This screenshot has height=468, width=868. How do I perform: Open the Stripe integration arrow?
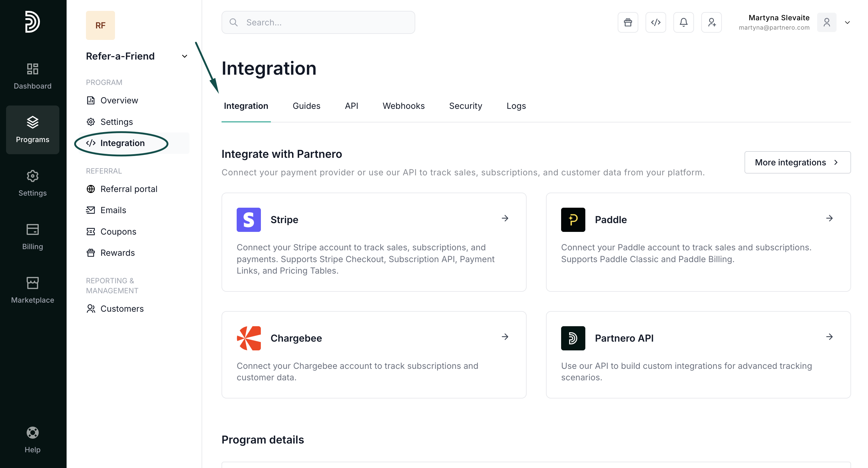505,218
